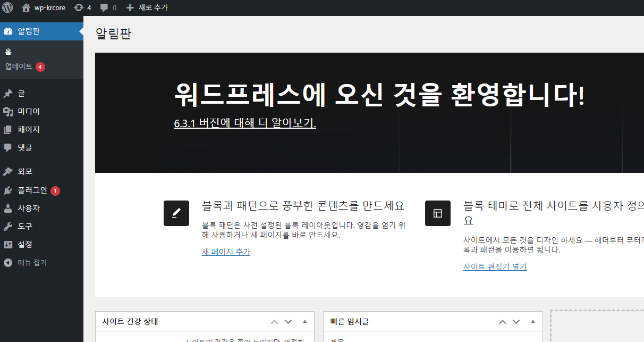644x342 pixels.
Task: Open the 플러그인 plugins menu
Action: [41, 190]
